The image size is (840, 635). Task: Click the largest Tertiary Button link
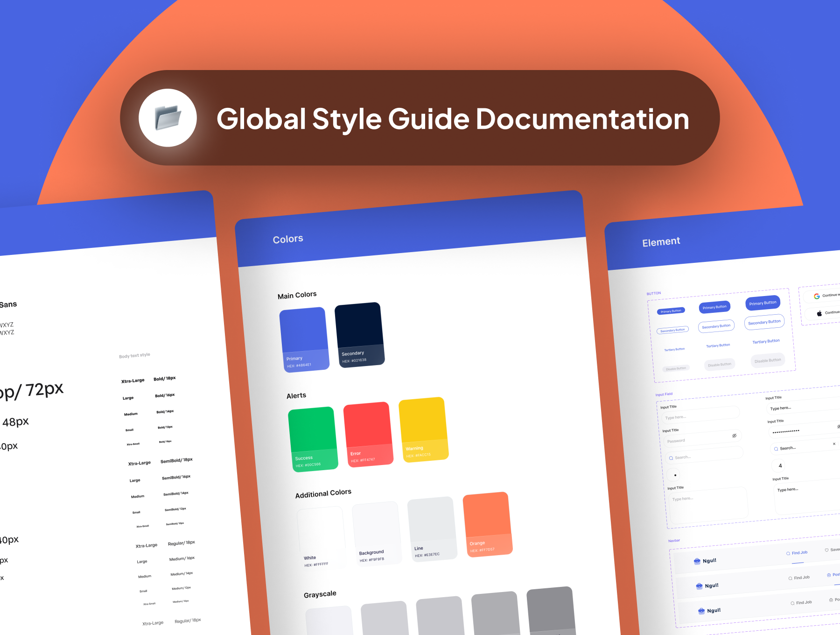coord(766,341)
